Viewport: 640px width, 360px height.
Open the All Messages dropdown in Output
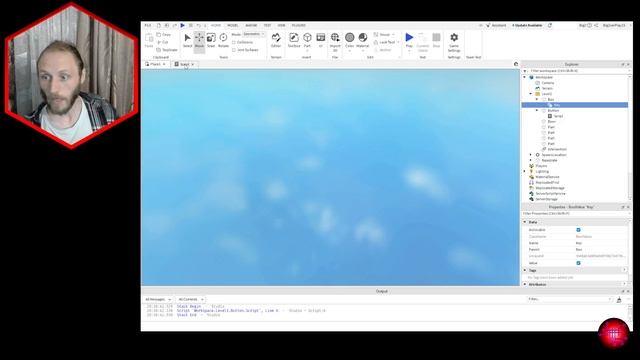click(x=158, y=300)
